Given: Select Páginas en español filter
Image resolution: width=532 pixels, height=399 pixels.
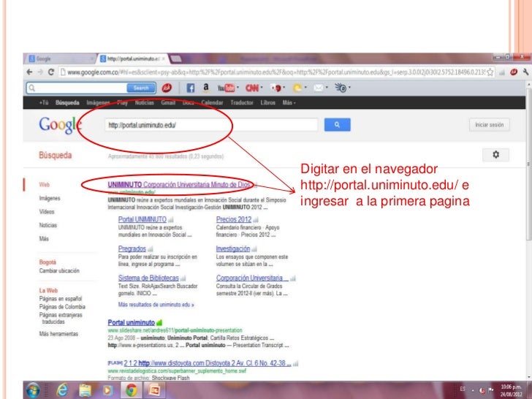Looking at the screenshot, I should (61, 299).
